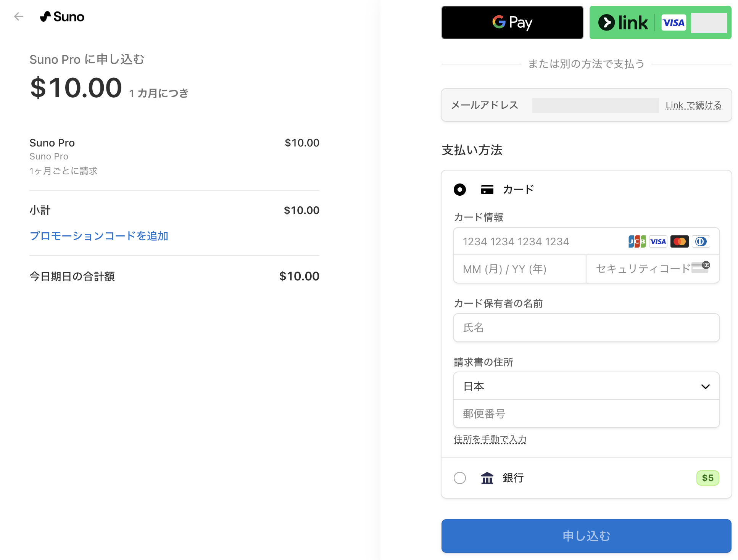
Task: Click the Suno logo
Action: [62, 17]
